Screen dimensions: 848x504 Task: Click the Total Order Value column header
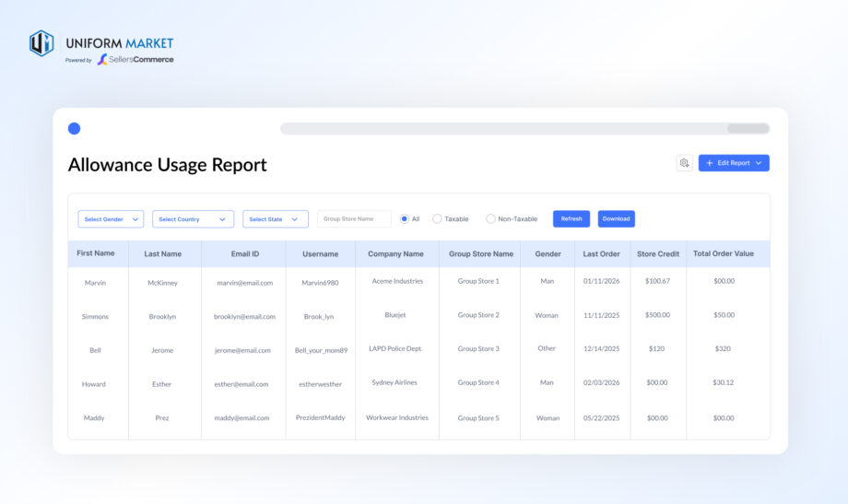[723, 253]
